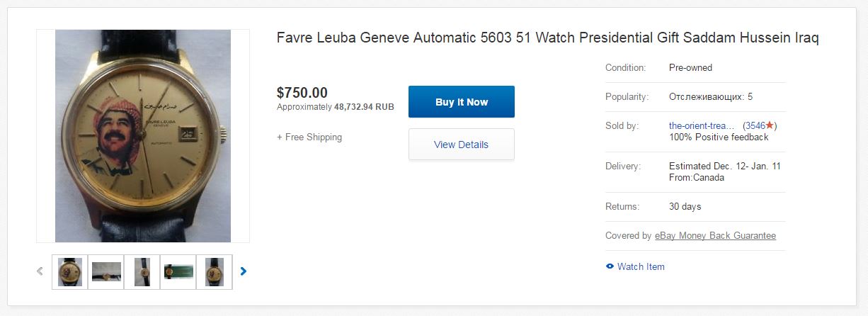Click the 30 days returns text

coord(685,207)
